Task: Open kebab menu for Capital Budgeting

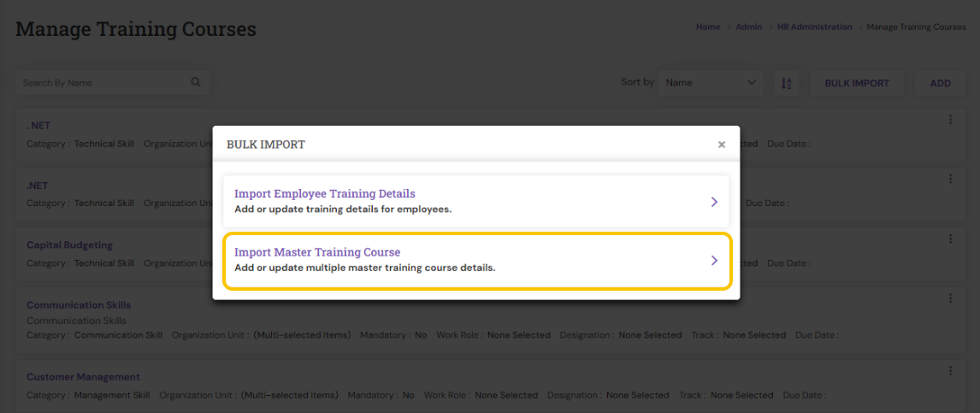Action: [x=950, y=239]
